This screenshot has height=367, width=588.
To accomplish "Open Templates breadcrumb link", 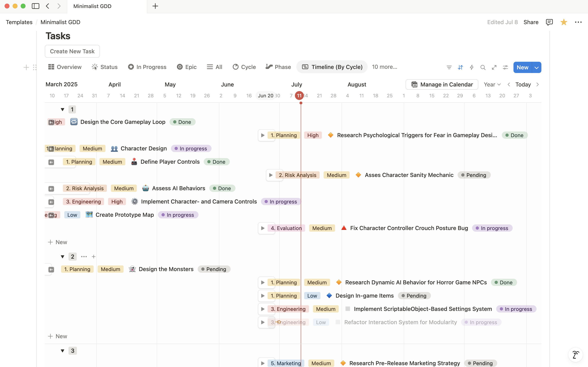I will (x=19, y=22).
